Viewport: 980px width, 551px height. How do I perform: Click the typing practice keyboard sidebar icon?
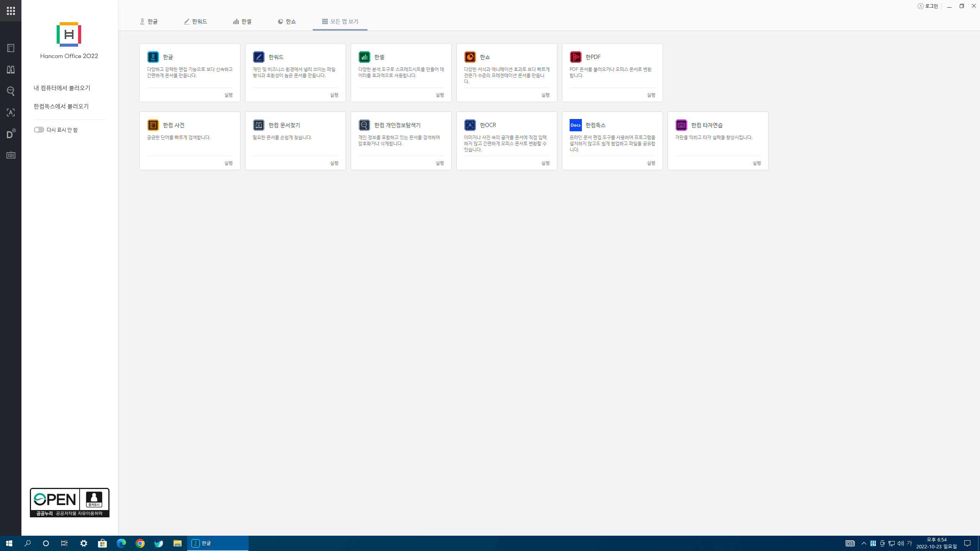point(11,155)
